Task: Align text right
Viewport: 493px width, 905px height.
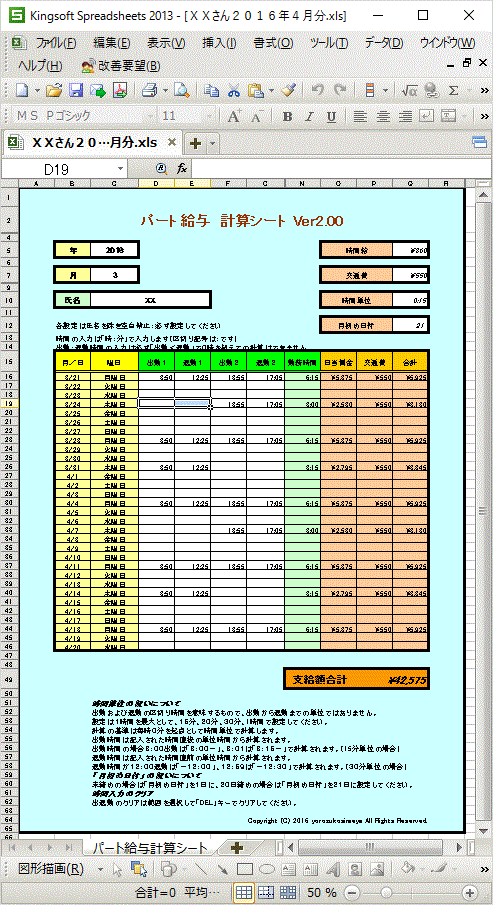Action: (x=405, y=117)
